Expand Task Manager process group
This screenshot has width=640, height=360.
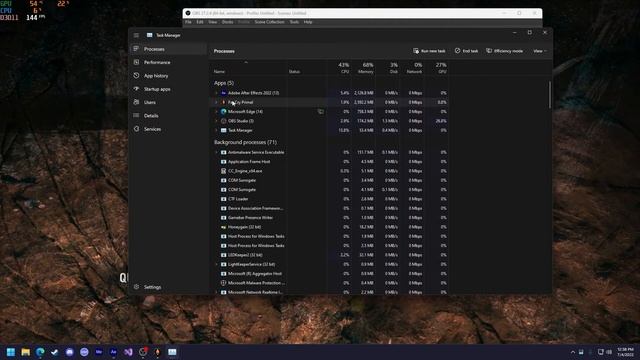216,131
